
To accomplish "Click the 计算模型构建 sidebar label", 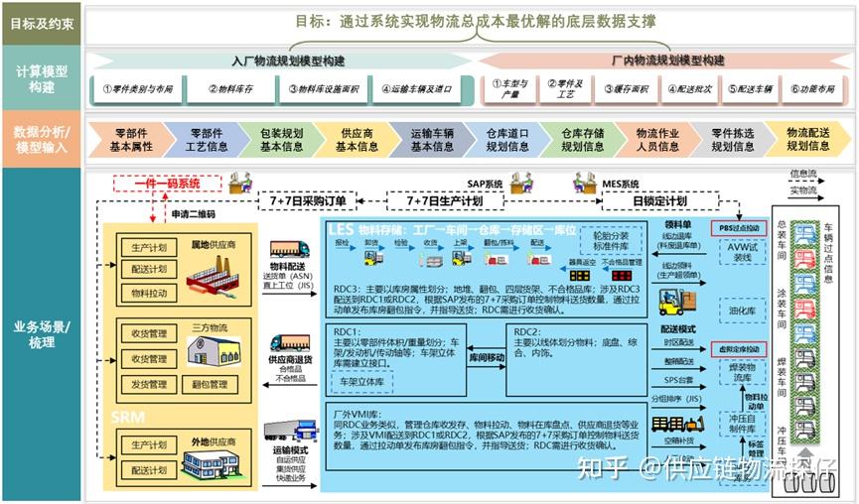I will click(x=42, y=78).
